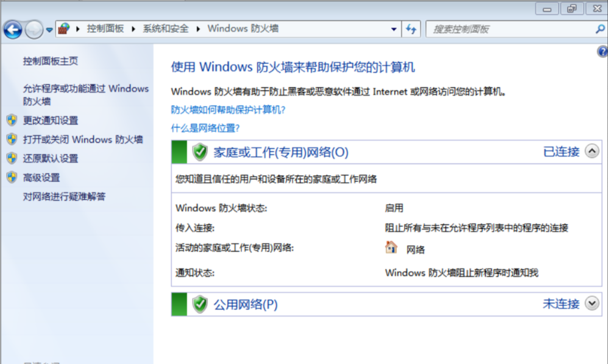This screenshot has height=364, width=608.
Task: Click the refresh icon beside address bar
Action: [x=411, y=29]
